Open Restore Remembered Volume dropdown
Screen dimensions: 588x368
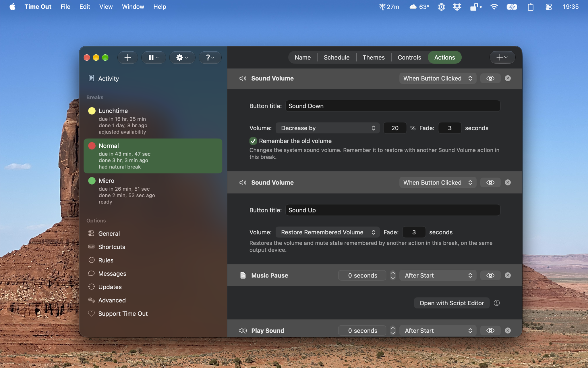click(x=328, y=232)
